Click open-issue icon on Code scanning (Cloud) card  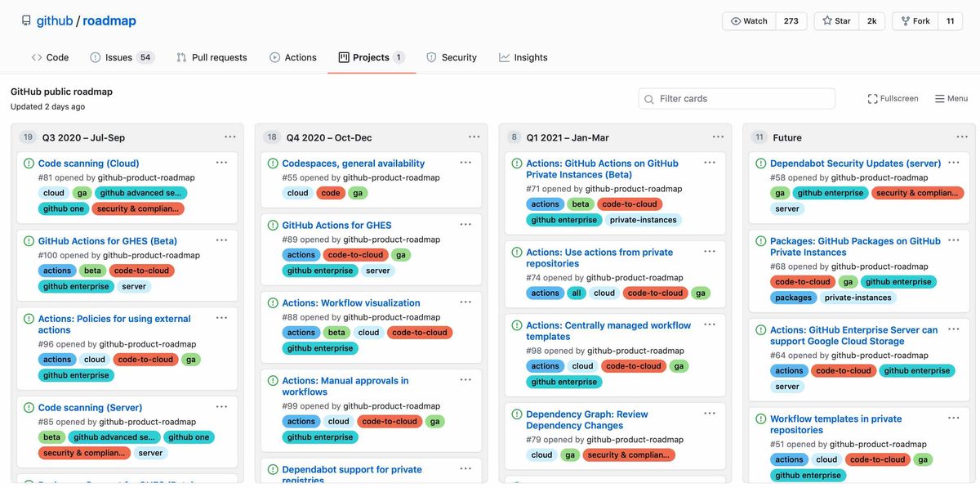pyautogui.click(x=29, y=163)
